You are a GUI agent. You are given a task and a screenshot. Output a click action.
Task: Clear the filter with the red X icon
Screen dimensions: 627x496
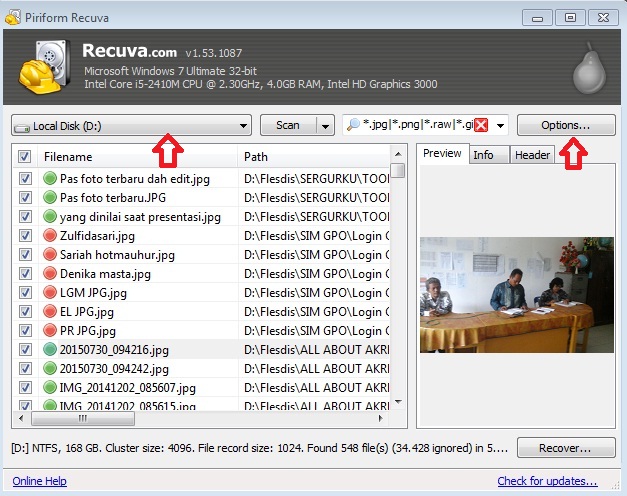click(481, 125)
